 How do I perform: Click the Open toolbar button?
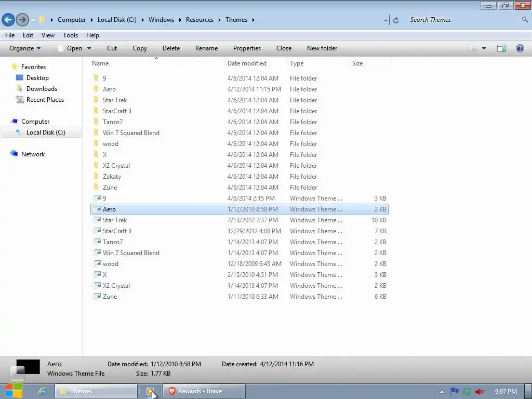71,48
